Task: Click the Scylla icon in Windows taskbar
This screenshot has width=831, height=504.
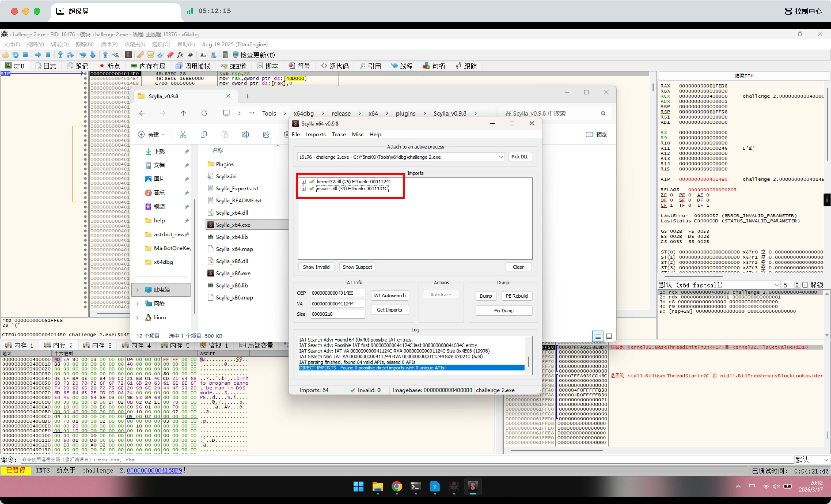Action: click(x=473, y=486)
